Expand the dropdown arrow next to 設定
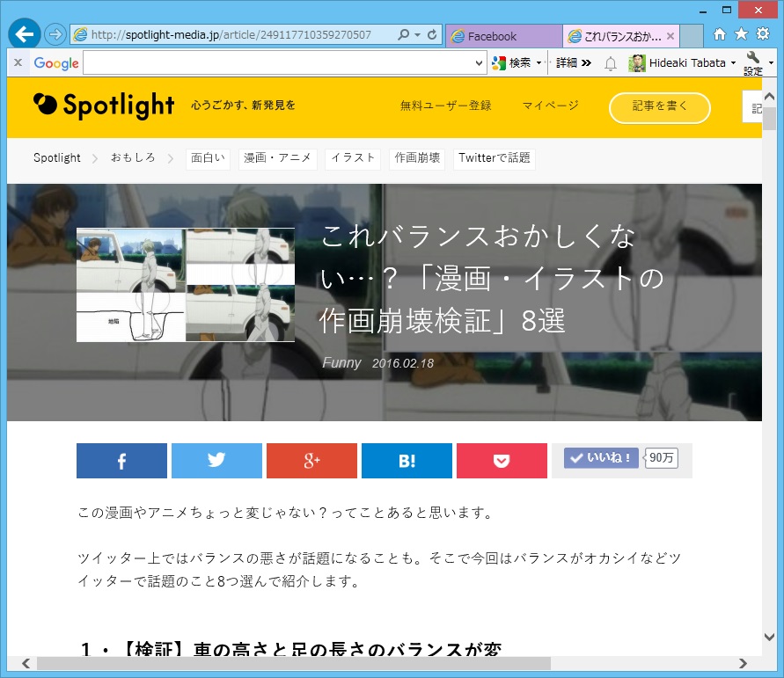784x678 pixels. point(771,63)
